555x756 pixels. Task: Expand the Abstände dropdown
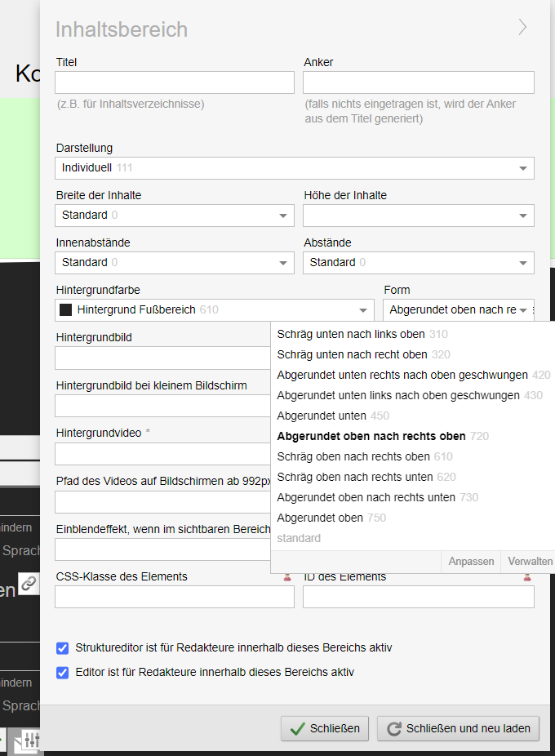tap(418, 263)
